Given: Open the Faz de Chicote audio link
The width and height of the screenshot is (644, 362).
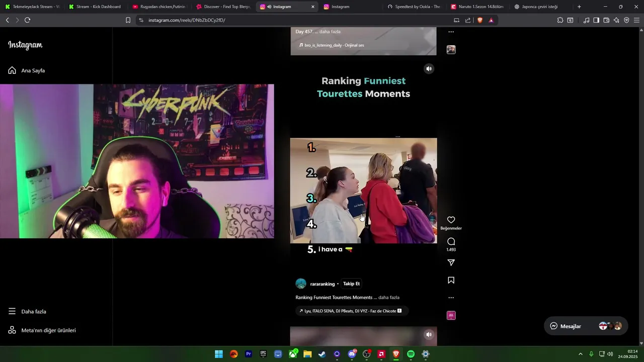Looking at the screenshot, I should tap(352, 311).
